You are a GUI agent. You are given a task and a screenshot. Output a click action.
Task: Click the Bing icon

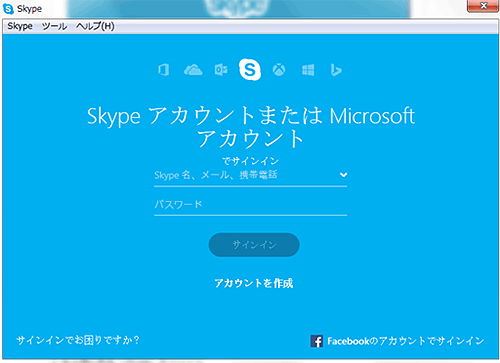(x=336, y=70)
